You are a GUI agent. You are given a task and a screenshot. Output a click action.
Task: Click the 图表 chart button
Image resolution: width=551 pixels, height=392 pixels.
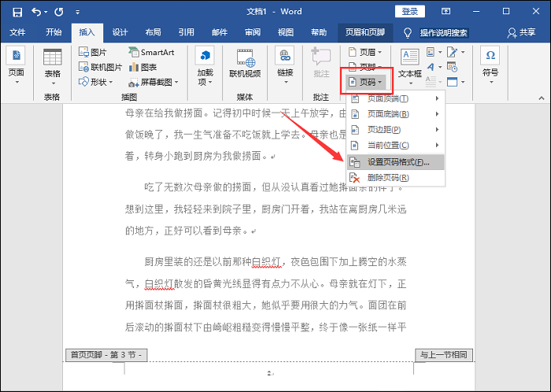(142, 67)
